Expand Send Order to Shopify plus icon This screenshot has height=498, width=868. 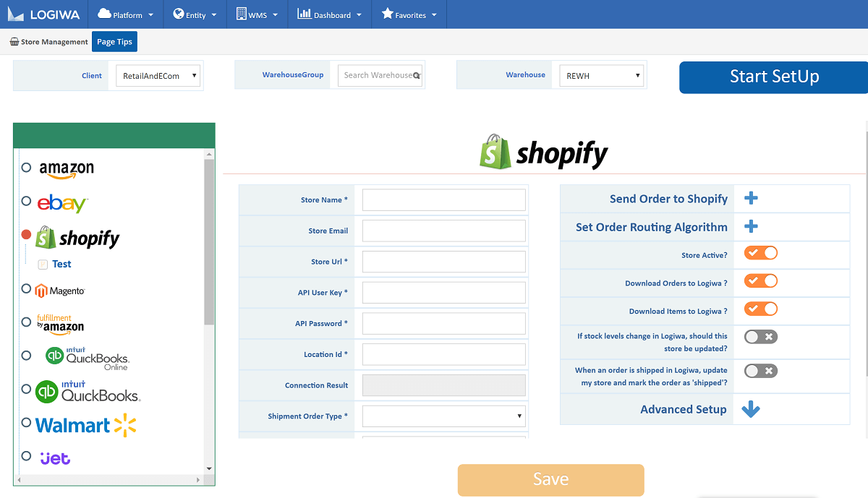[751, 199]
